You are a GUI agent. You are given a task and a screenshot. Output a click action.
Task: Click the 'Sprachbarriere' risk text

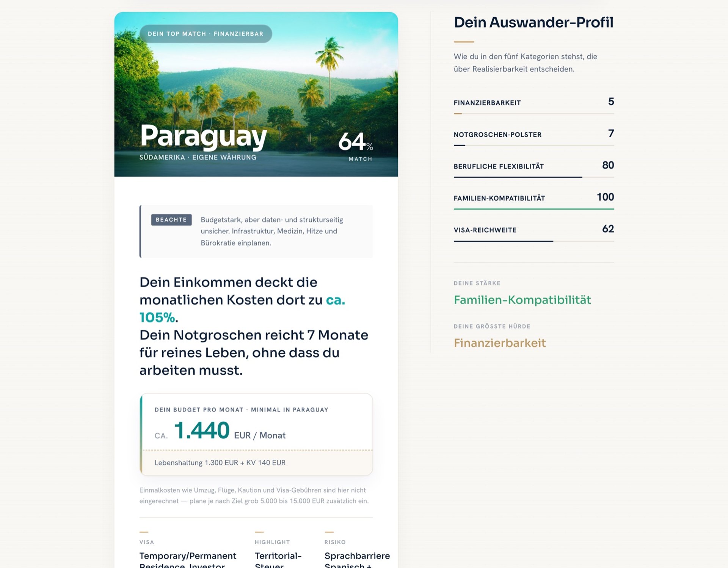pos(357,556)
